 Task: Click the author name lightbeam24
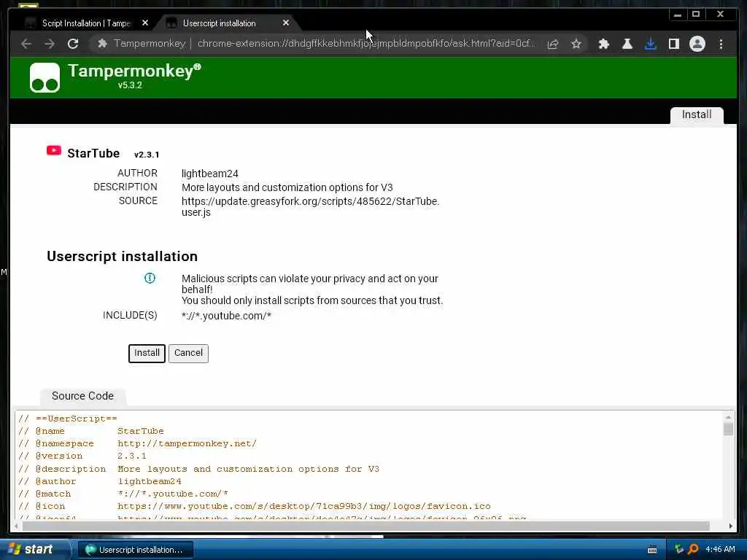(209, 174)
